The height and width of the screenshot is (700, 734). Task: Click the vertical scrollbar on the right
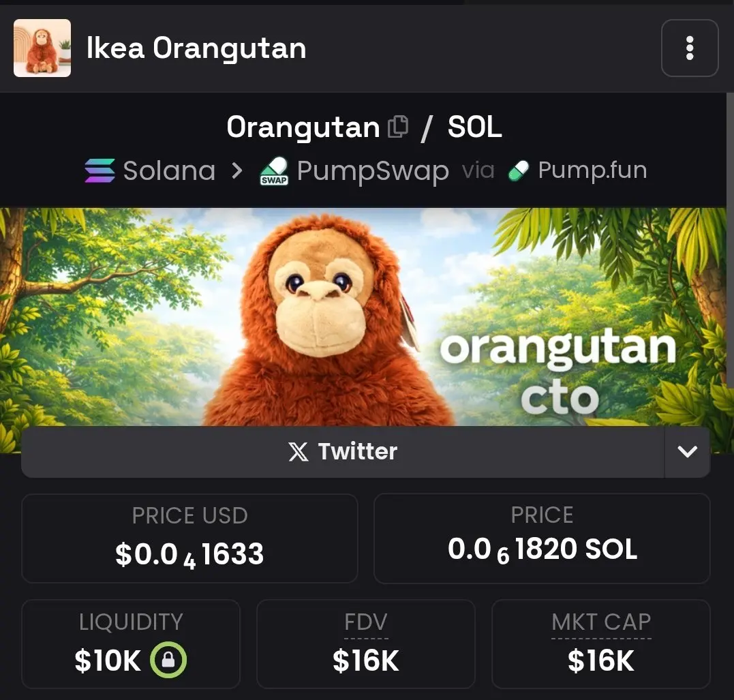(731, 239)
